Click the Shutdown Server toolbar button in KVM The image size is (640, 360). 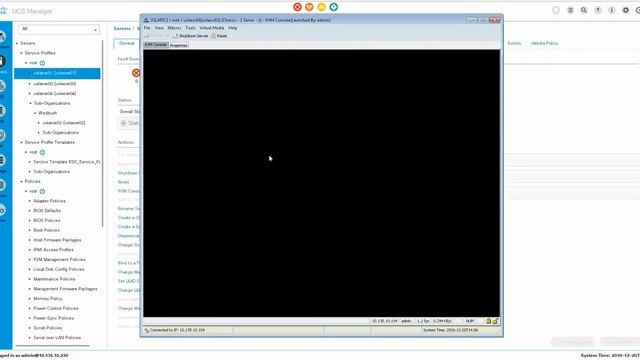(191, 36)
